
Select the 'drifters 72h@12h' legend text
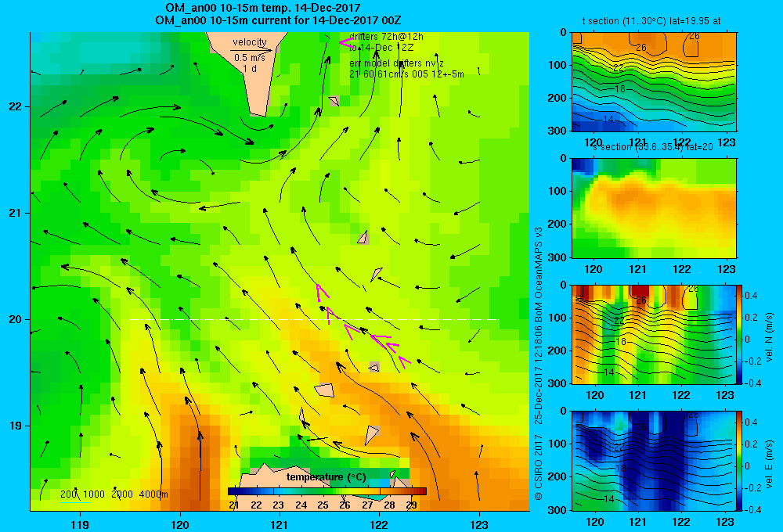(387, 37)
